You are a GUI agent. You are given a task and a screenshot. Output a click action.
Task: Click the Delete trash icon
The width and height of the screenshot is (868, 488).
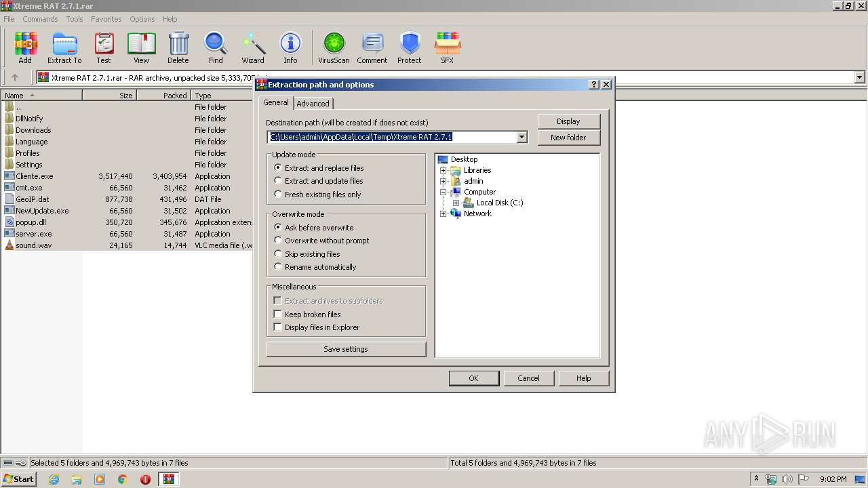[x=178, y=47]
